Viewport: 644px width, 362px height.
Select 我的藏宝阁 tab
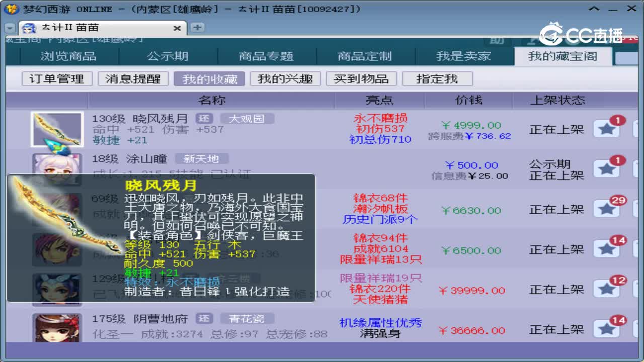point(562,56)
